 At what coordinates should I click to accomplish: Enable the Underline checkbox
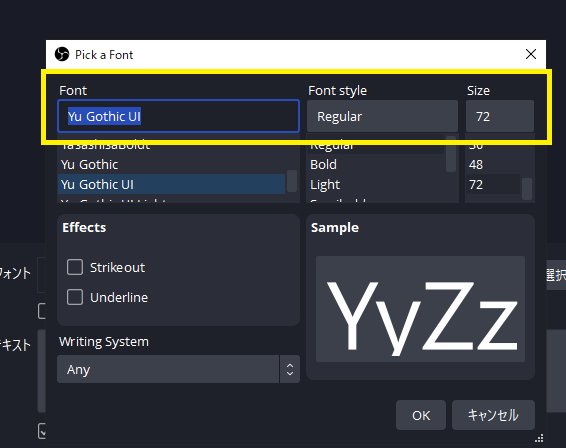pyautogui.click(x=75, y=297)
